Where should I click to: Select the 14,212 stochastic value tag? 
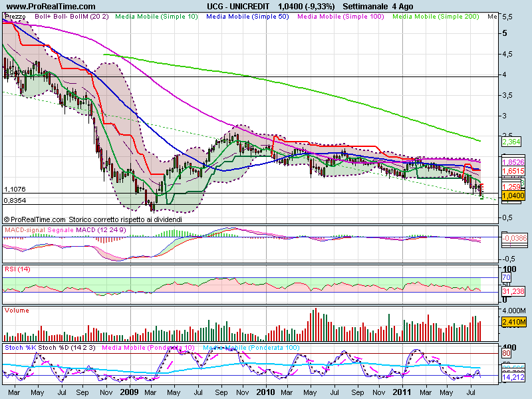point(513,377)
